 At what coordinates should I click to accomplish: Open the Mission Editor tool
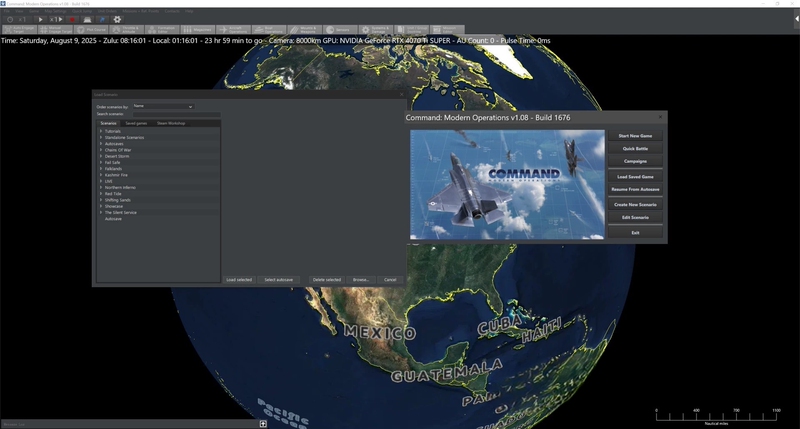[447, 30]
